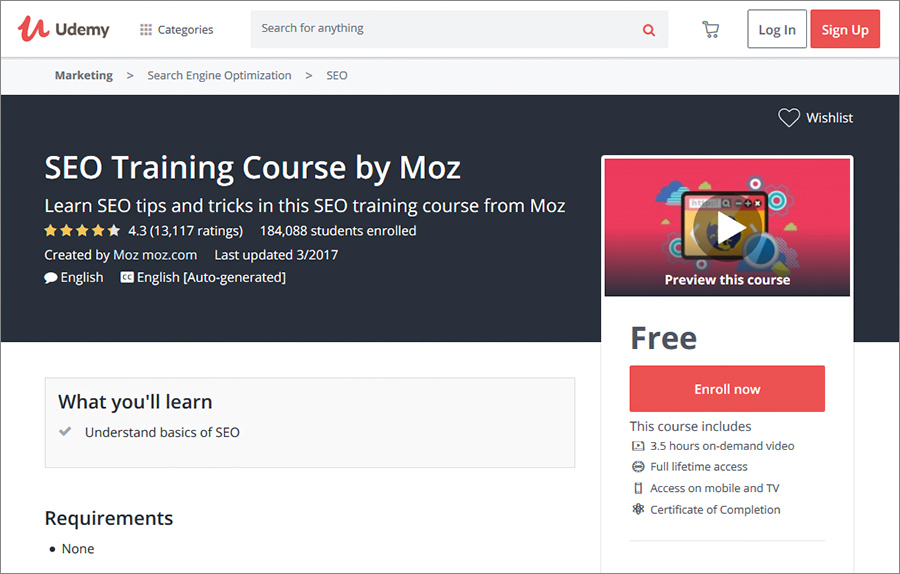This screenshot has height=574, width=900.
Task: Click the mobile and TV access icon
Action: (x=638, y=488)
